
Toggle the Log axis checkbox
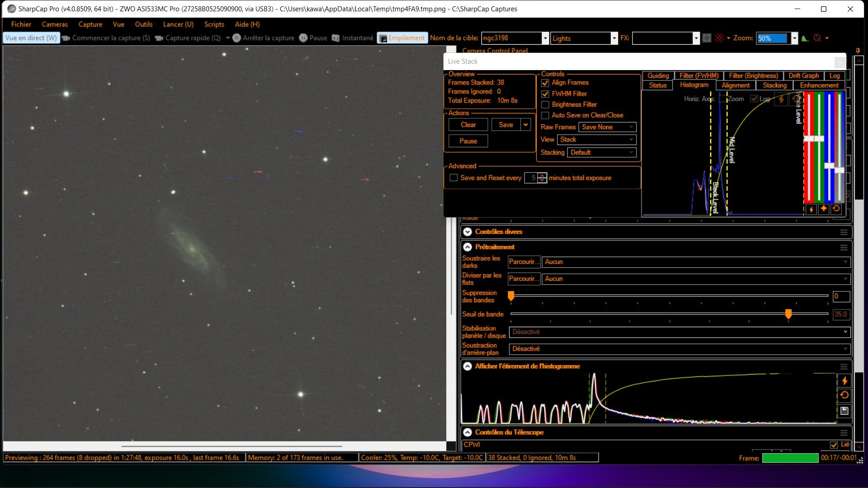click(x=754, y=99)
